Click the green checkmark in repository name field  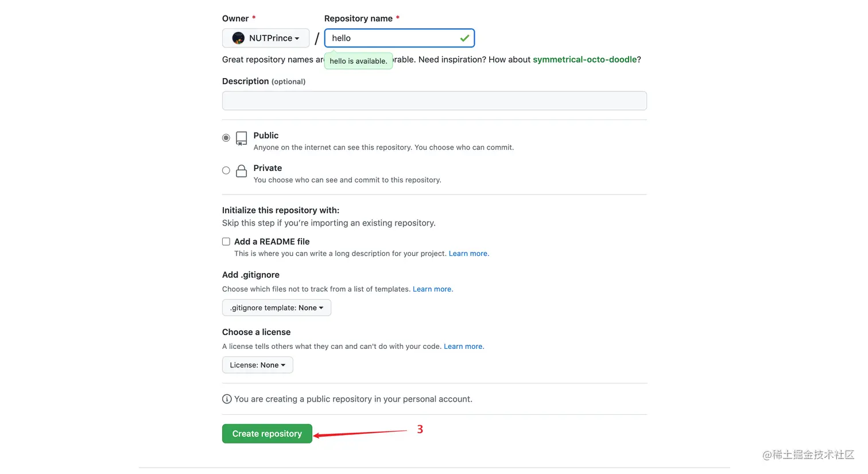[x=464, y=38]
